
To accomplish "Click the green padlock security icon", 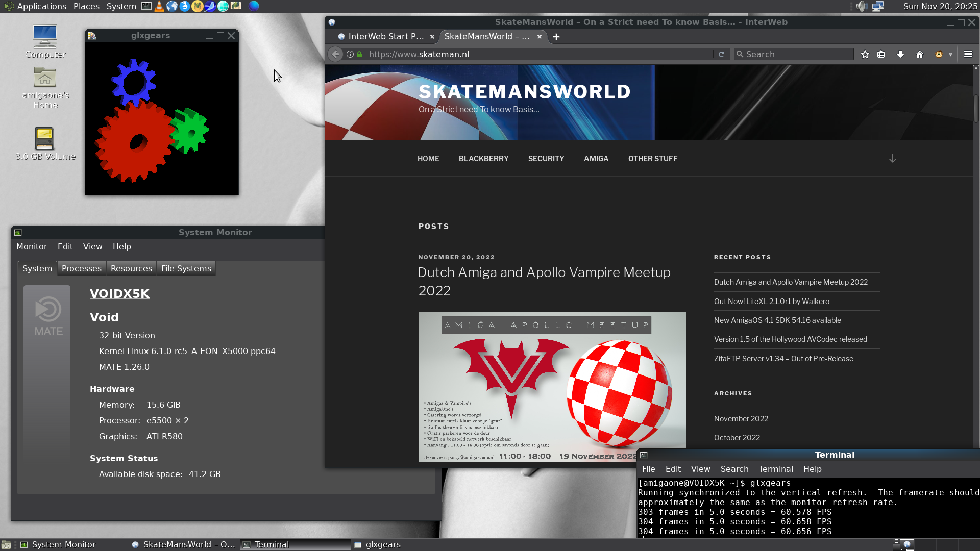I will [x=359, y=54].
